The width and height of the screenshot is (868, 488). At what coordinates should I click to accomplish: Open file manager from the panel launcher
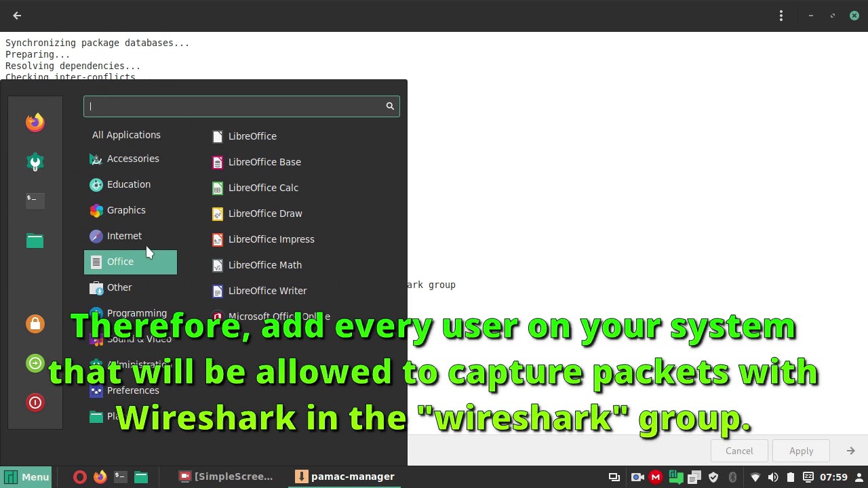tap(141, 476)
